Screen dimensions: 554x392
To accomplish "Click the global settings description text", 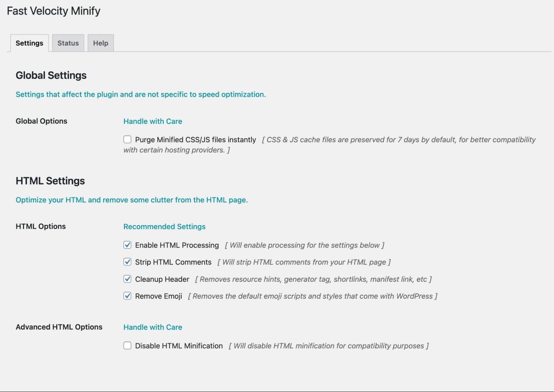I will pyautogui.click(x=141, y=94).
